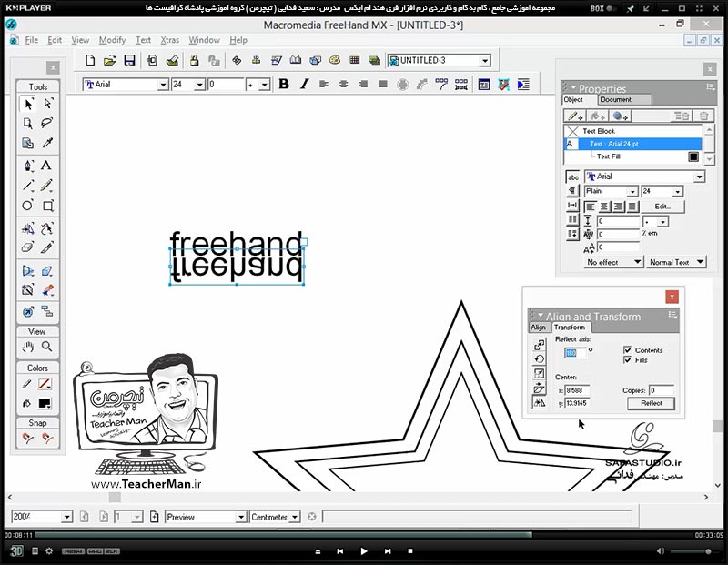The height and width of the screenshot is (565, 728).
Task: Click the Copies input field
Action: click(662, 390)
